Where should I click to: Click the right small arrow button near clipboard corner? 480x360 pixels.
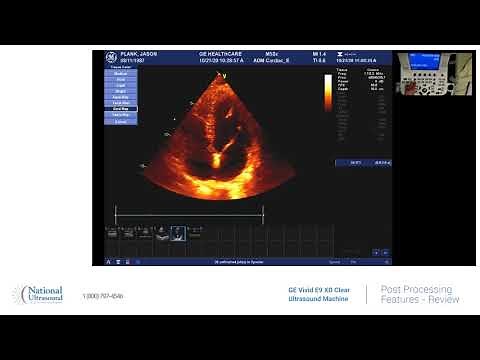coord(385,253)
